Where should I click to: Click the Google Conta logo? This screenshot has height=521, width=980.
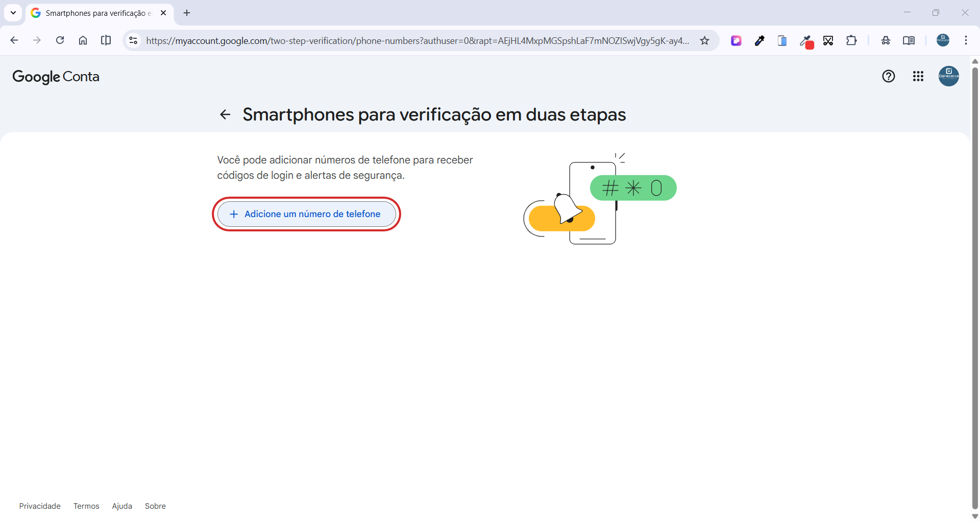[x=56, y=77]
